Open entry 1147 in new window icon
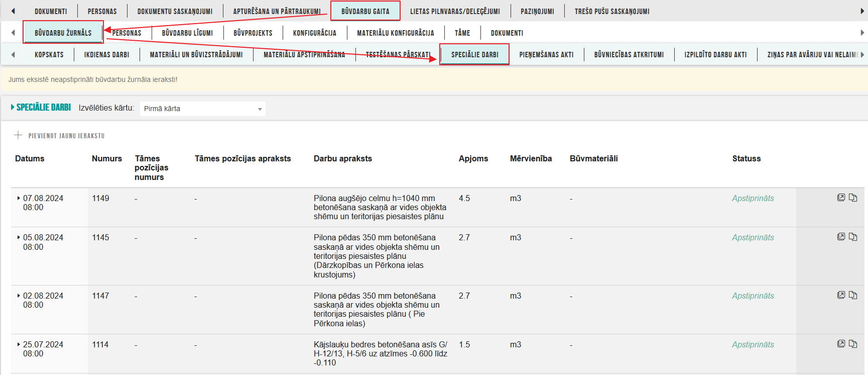 (x=841, y=295)
